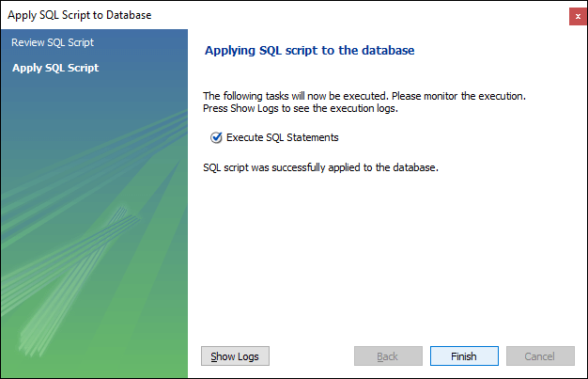Click the empty gap between Show Logs and Back
The image size is (588, 379).
click(312, 356)
